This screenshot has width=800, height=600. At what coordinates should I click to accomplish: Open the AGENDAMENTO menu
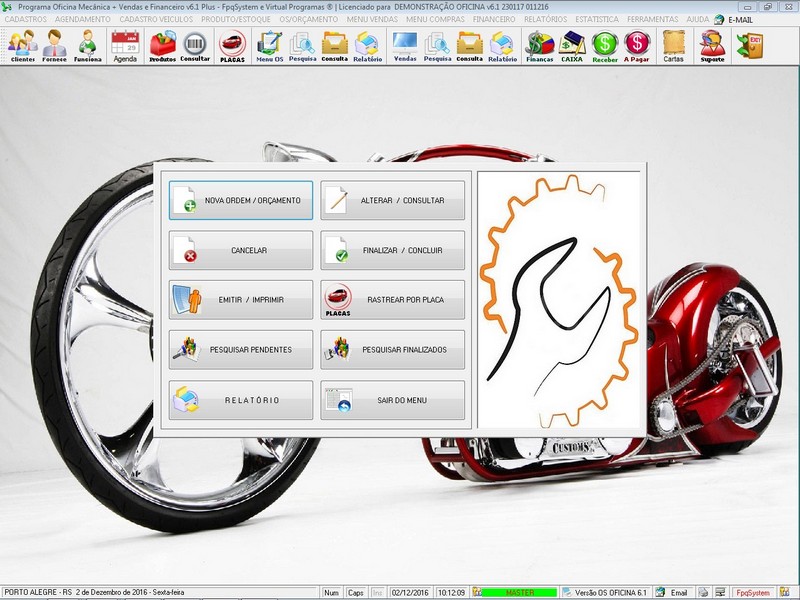click(x=83, y=19)
